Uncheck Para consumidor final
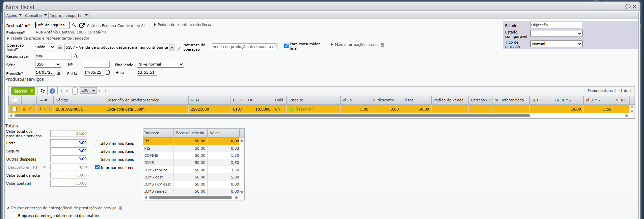Screen dimensions: 644x219 (x=286, y=46)
